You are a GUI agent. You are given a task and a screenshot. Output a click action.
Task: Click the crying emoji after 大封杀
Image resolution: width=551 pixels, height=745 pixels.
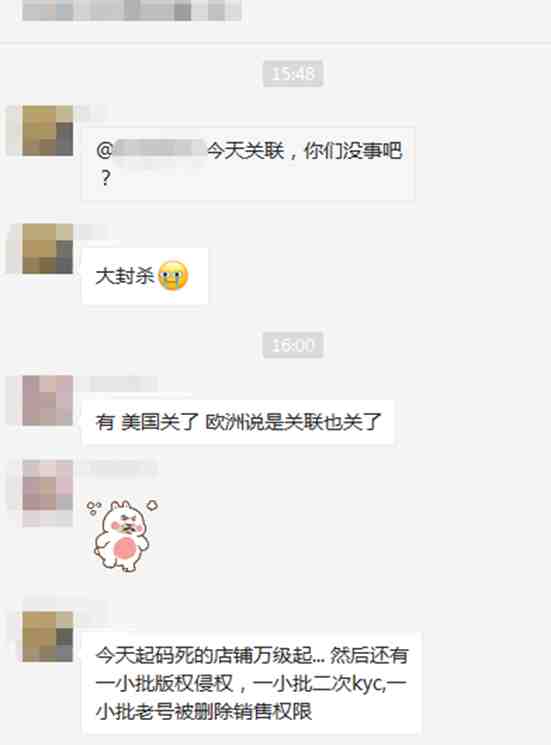173,276
